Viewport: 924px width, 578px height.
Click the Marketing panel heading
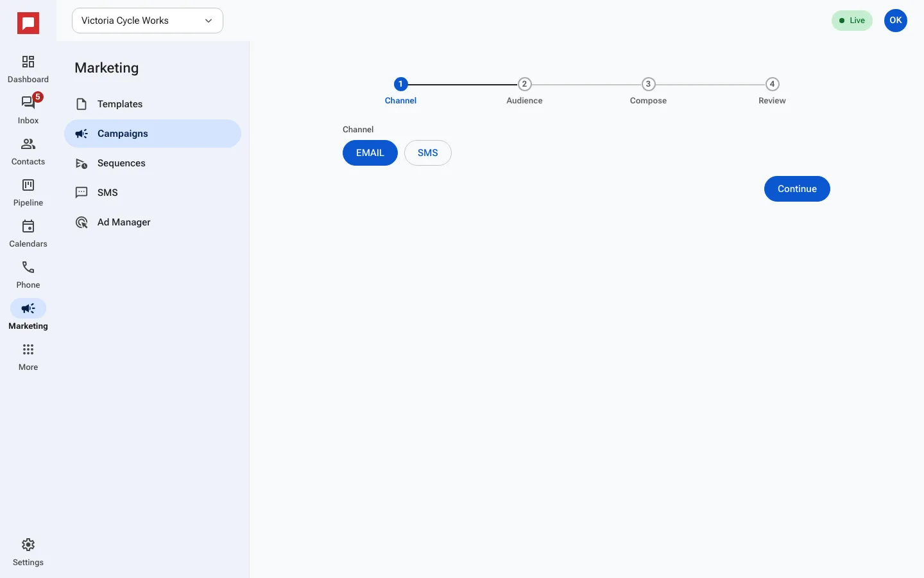coord(107,68)
